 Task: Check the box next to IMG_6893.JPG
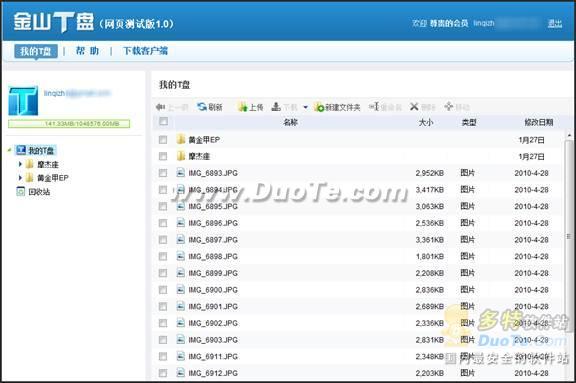[x=163, y=173]
